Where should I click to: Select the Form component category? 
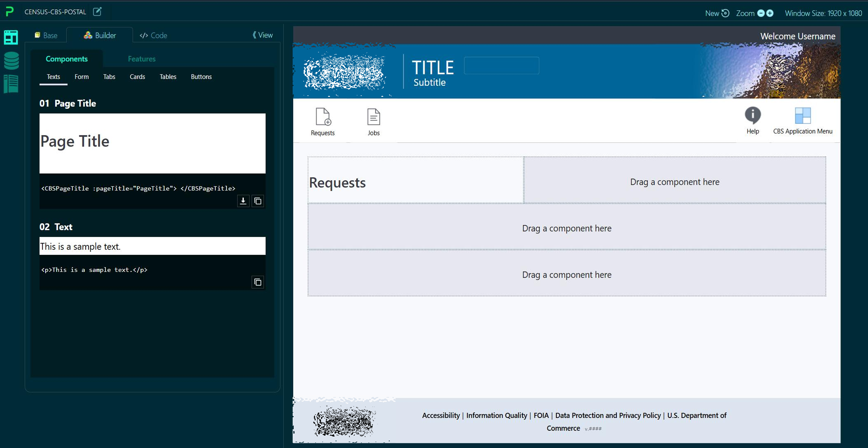(x=81, y=77)
